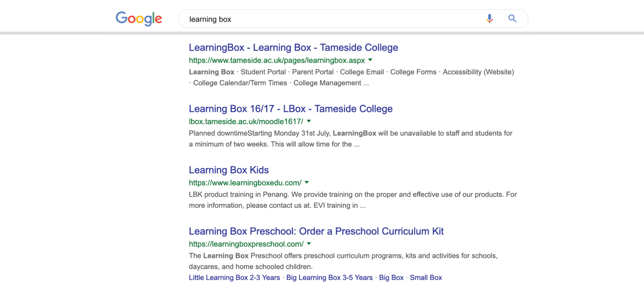Viewport: 644px width, 292px height.
Task: Click the snippet 'The Learning Box Preschool offers preschool curriculum'
Action: tap(343, 261)
